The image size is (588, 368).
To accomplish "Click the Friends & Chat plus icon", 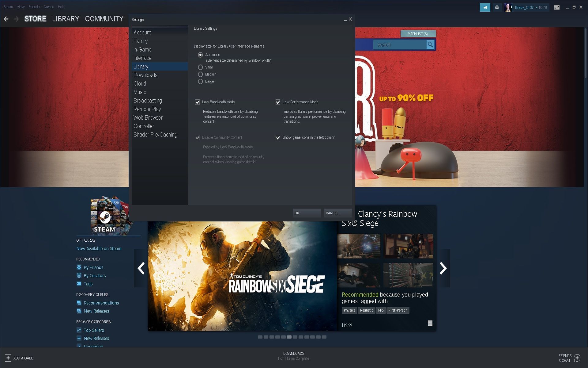I will [x=577, y=358].
